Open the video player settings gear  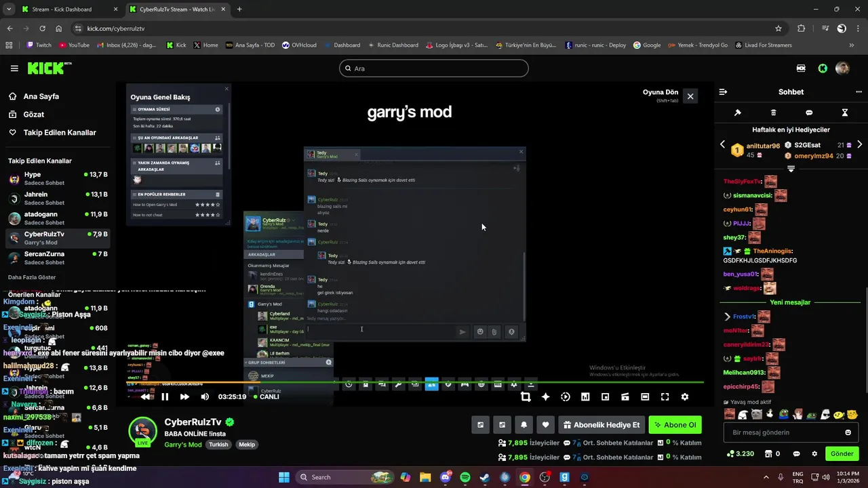685,397
